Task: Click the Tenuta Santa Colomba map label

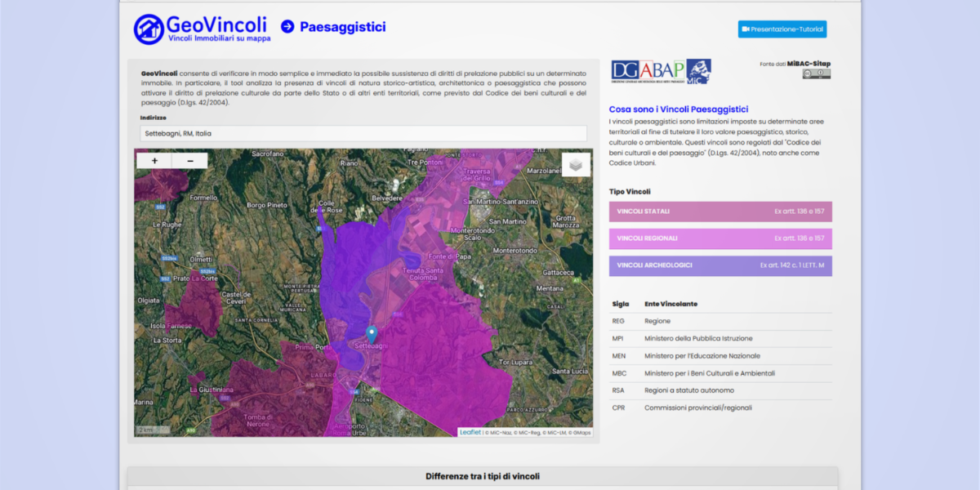Action: (423, 274)
